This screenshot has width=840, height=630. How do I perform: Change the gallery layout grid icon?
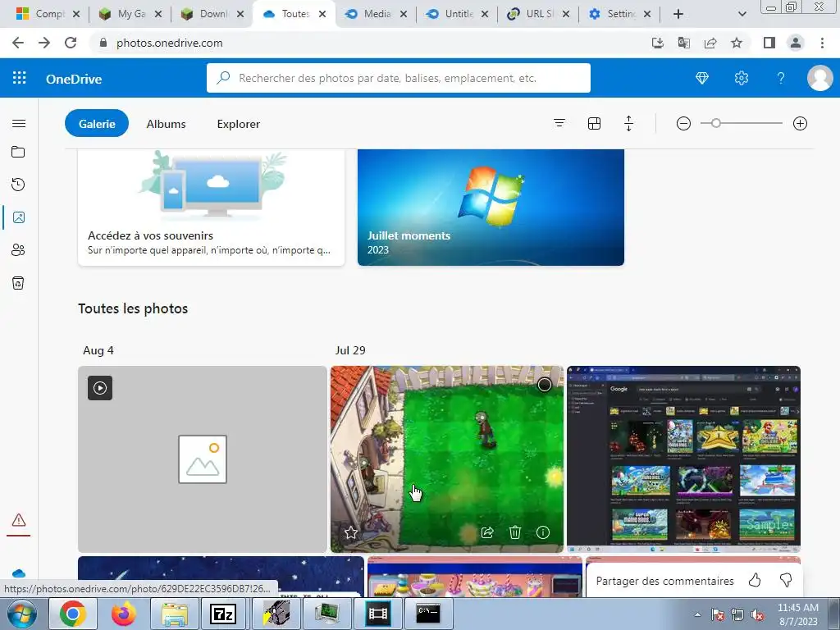594,124
